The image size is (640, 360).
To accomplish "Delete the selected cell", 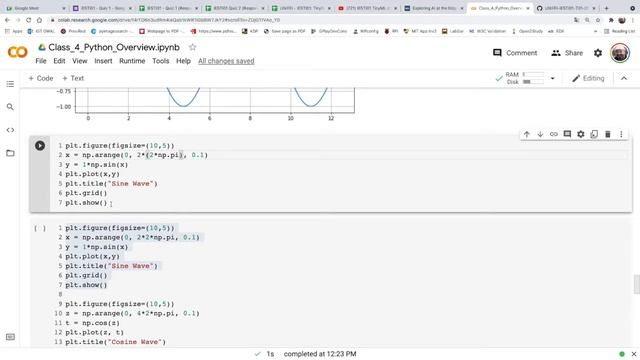I will pos(607,134).
